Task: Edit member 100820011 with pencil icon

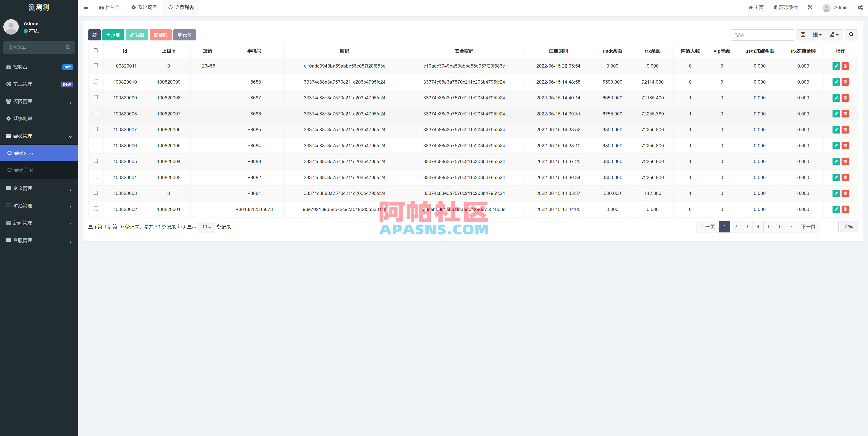Action: [836, 66]
